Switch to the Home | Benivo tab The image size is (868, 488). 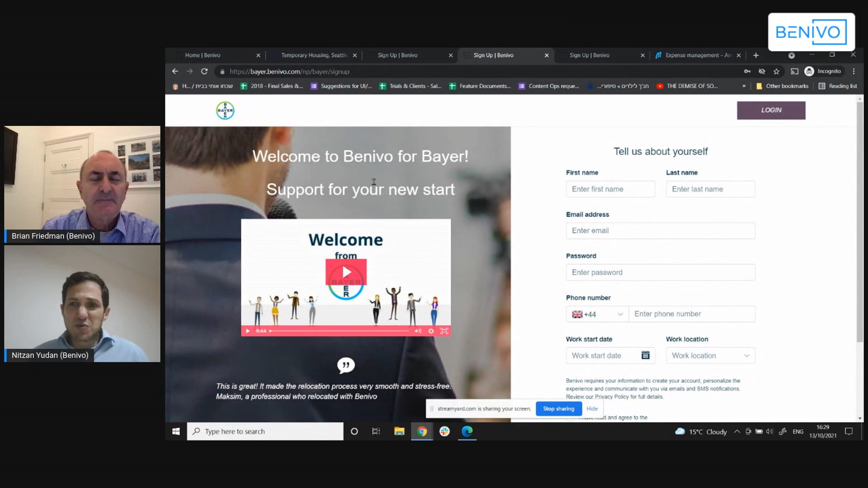pos(203,55)
